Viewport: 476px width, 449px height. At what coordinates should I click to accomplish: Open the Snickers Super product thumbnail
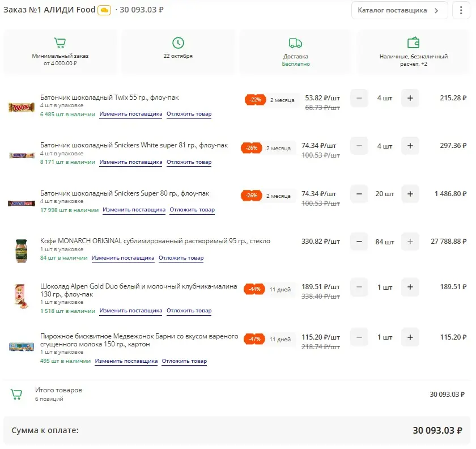tap(22, 203)
